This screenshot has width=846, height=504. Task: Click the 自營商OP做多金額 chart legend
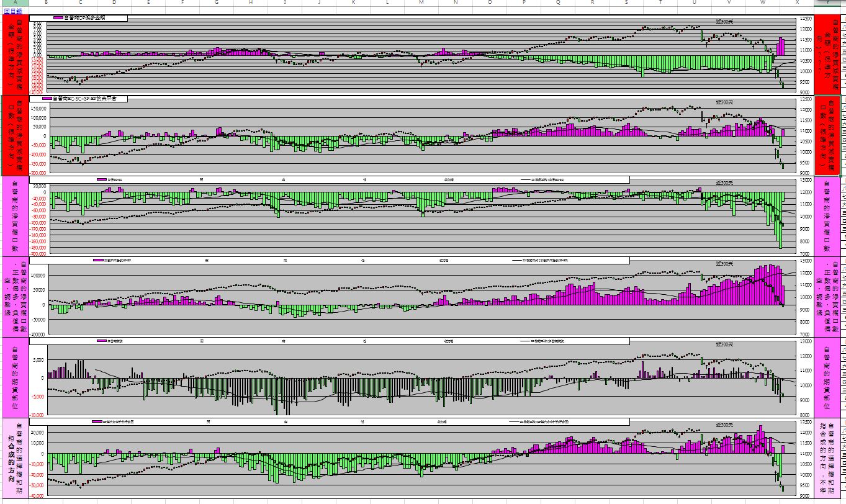point(79,18)
